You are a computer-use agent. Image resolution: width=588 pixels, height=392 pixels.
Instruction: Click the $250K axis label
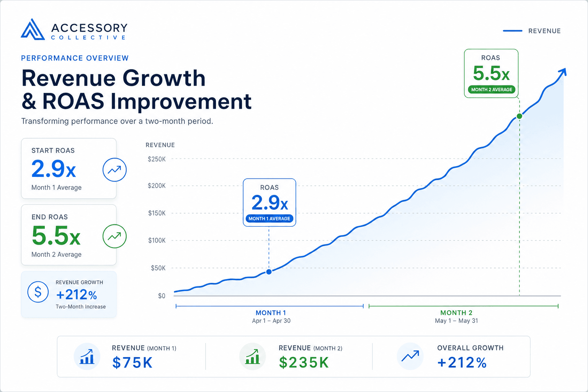tap(157, 159)
